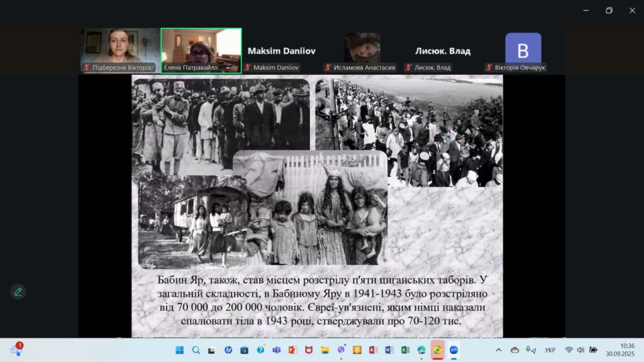Open File Explorer from the taskbar
This screenshot has height=362, width=644.
click(325, 350)
